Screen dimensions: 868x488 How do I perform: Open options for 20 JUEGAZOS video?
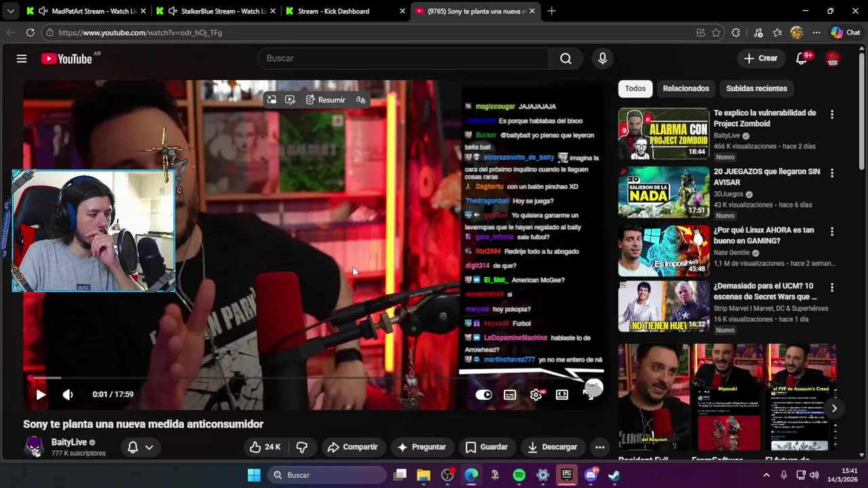click(x=832, y=173)
